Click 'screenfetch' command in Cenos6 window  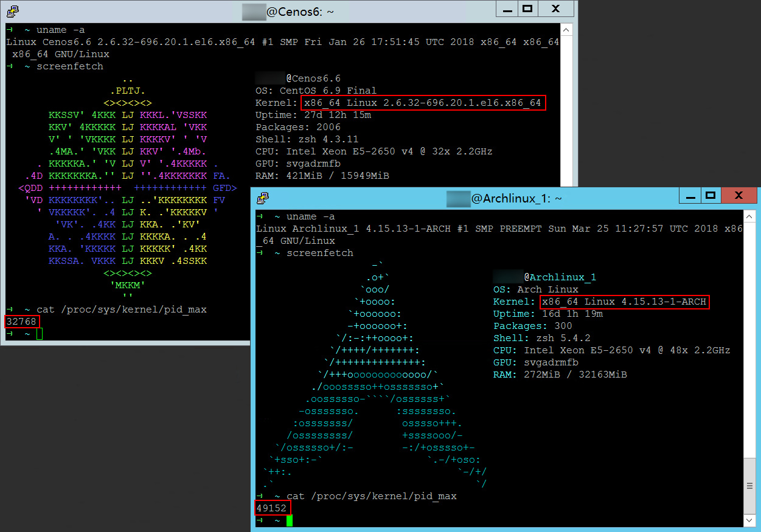[70, 66]
